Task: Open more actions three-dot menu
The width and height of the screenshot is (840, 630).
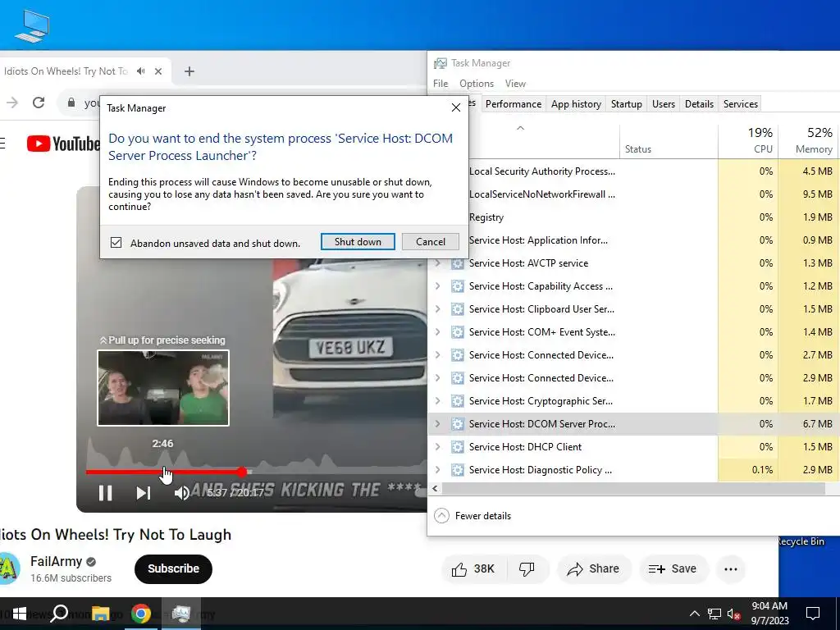Action: point(731,569)
